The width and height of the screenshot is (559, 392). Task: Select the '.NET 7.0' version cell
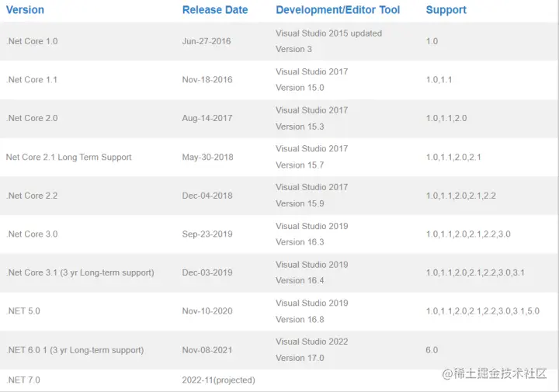tap(23, 380)
